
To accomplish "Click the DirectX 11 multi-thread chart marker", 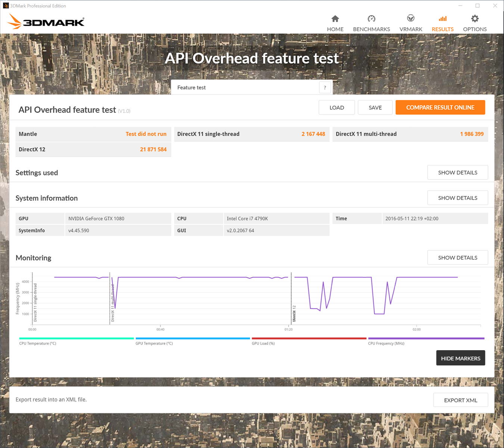I will (113, 303).
